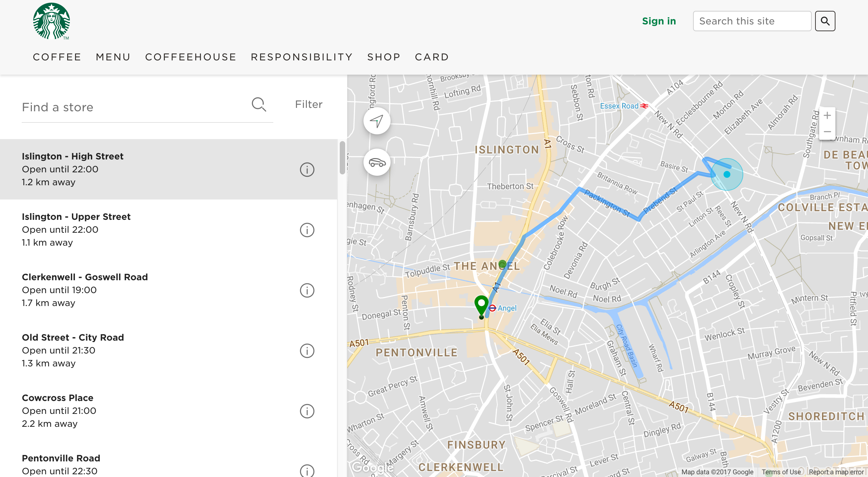868x477 pixels.
Task: Click the Map data ©2017 Google text
Action: tap(717, 472)
